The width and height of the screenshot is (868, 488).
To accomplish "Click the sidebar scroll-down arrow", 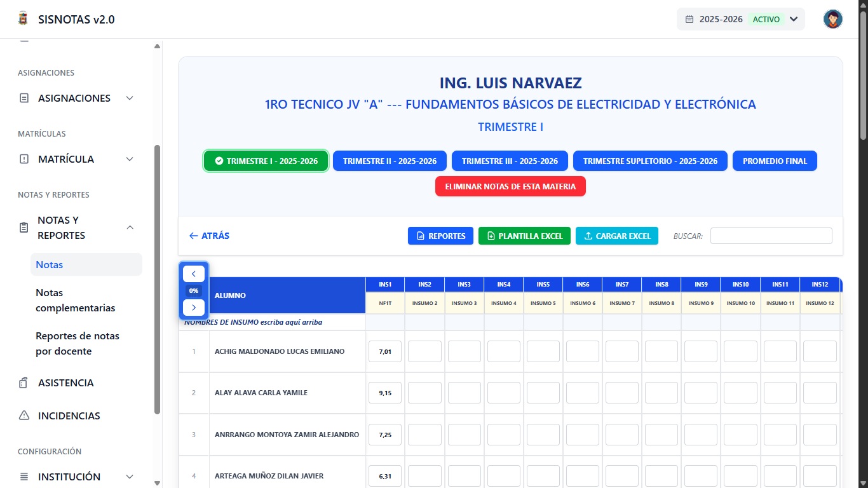I will 158,483.
